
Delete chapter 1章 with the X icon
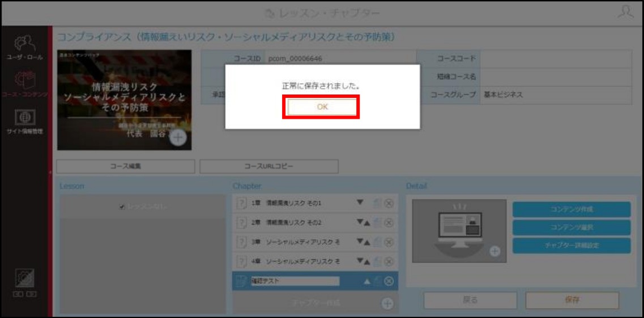[389, 203]
